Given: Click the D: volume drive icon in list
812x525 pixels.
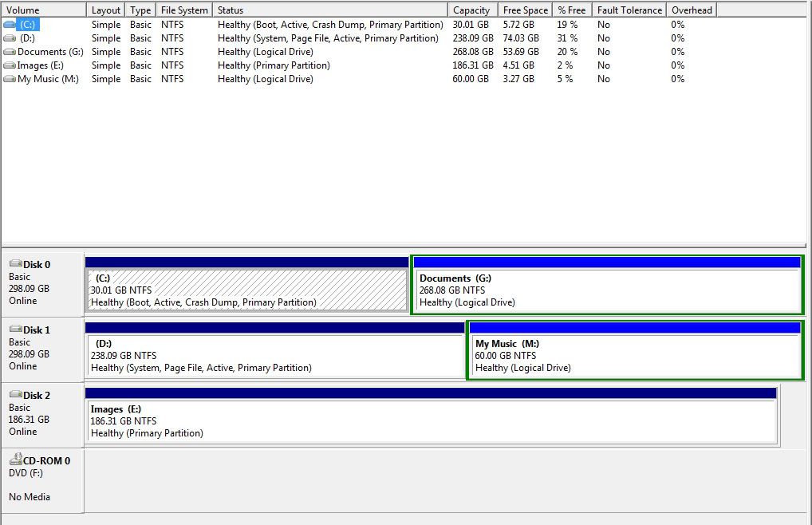Looking at the screenshot, I should point(10,37).
